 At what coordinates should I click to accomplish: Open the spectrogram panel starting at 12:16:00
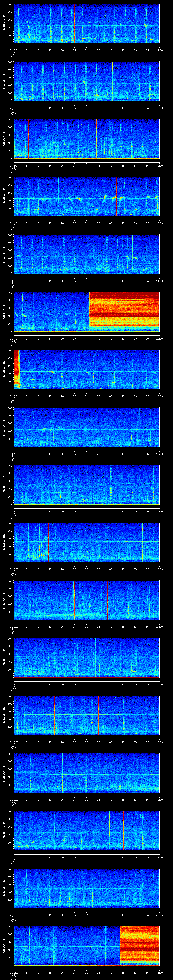[86, 24]
